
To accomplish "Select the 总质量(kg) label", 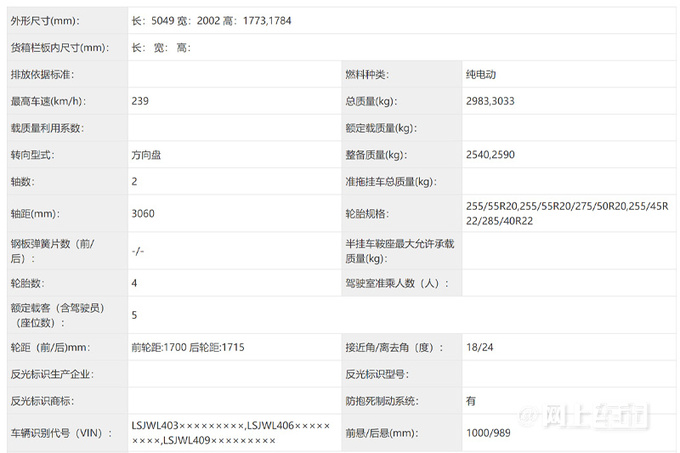I will coord(371,101).
